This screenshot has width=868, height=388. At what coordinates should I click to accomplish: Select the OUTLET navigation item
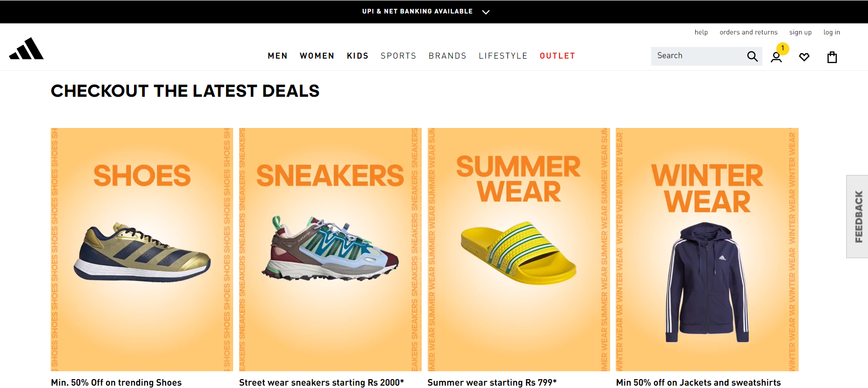point(558,56)
